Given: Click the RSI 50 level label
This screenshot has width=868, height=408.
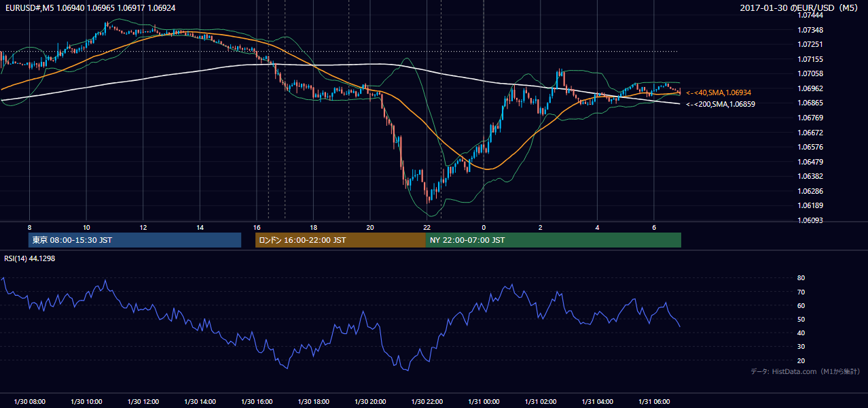Looking at the screenshot, I should tap(801, 320).
